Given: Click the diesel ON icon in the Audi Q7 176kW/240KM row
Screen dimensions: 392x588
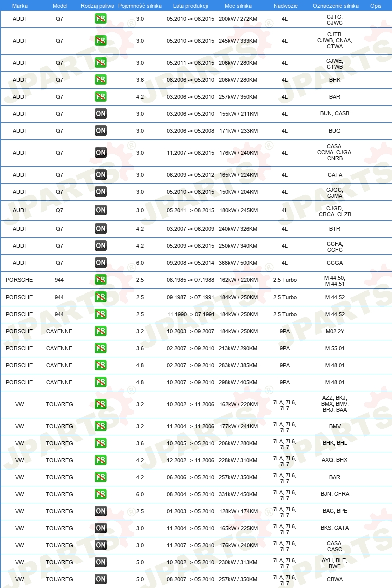Looking at the screenshot, I should click(x=101, y=153).
